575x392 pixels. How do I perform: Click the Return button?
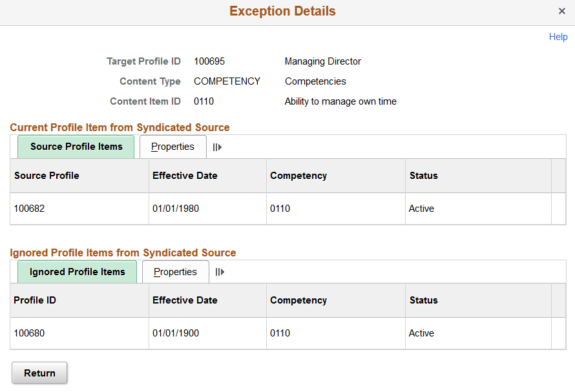click(x=39, y=373)
